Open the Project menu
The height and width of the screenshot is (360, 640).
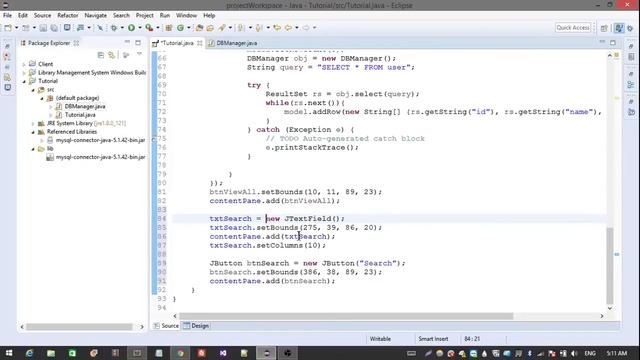pos(144,15)
